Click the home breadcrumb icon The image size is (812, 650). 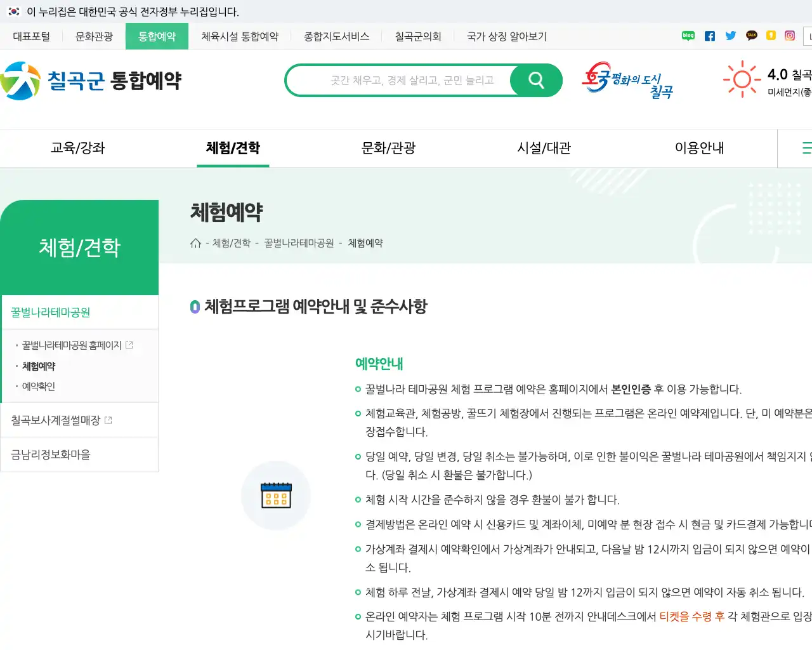(195, 242)
